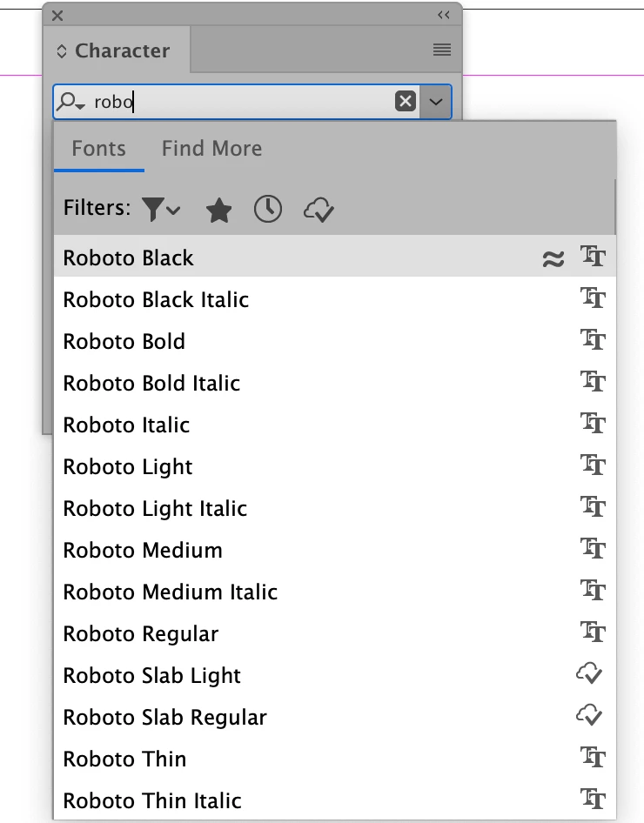The height and width of the screenshot is (823, 644).
Task: Open the Character panel hamburger menu
Action: coord(442,50)
